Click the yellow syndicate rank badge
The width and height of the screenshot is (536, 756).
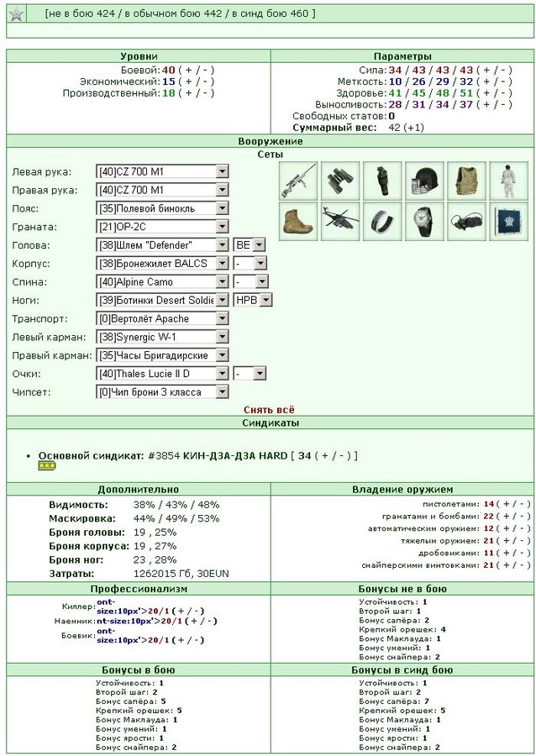[x=47, y=465]
